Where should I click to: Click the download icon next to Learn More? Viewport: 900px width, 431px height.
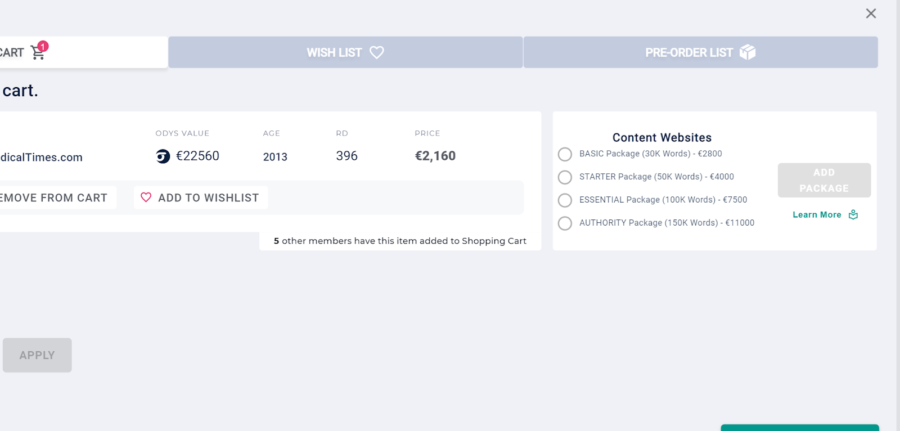point(853,214)
